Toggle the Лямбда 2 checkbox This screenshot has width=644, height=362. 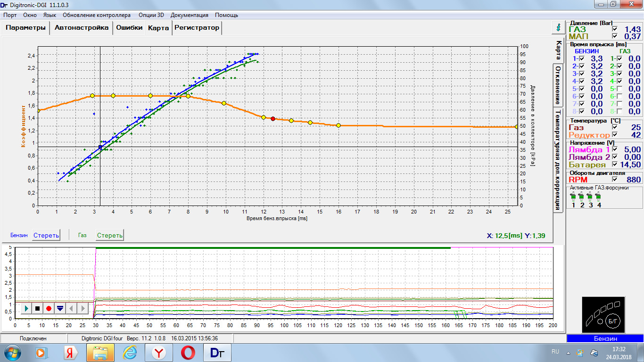click(x=614, y=157)
